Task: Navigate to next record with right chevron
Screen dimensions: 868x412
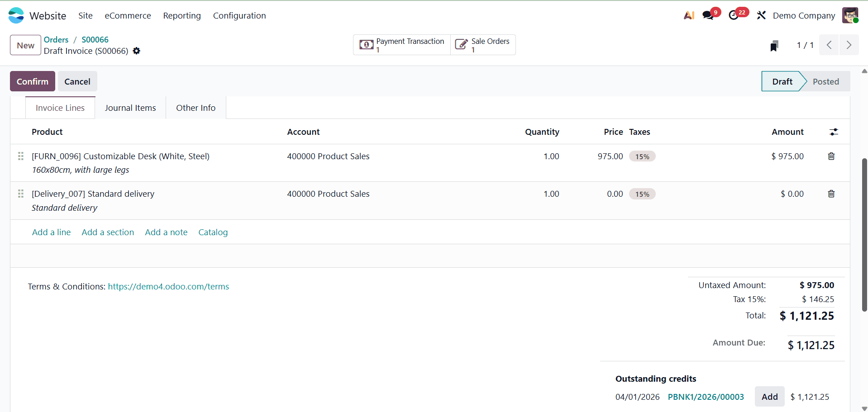Action: coord(849,45)
